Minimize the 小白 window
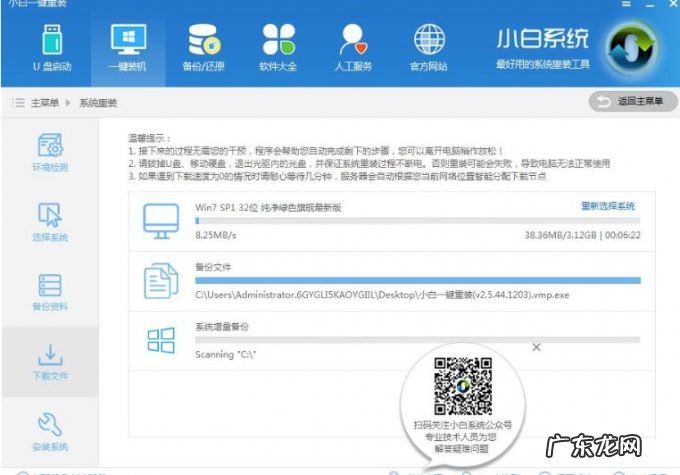 click(x=650, y=4)
